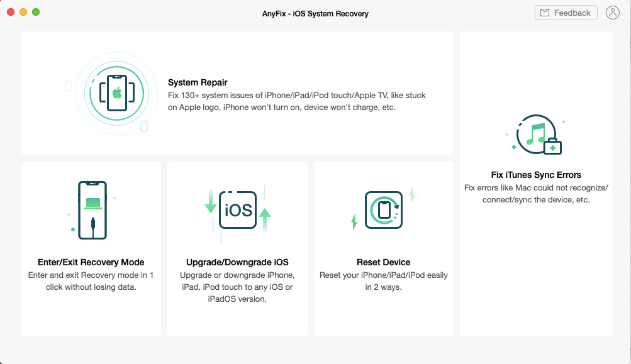Open Fix iTunes Sync Errors title

coord(536,175)
